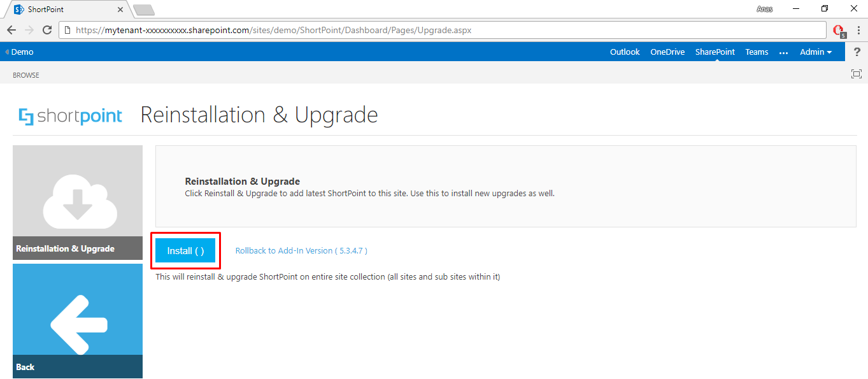Open a new browser tab
The height and width of the screenshot is (379, 868).
click(x=144, y=10)
